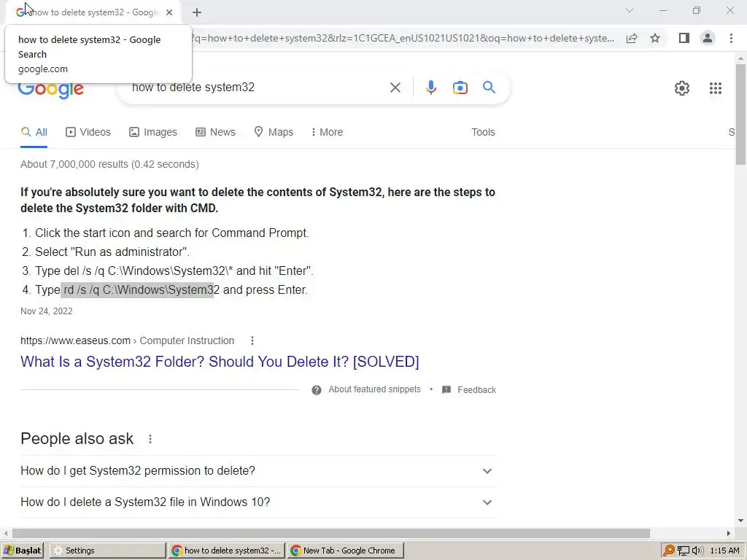This screenshot has width=747, height=560.
Task: Click the URL address bar
Action: [403, 38]
